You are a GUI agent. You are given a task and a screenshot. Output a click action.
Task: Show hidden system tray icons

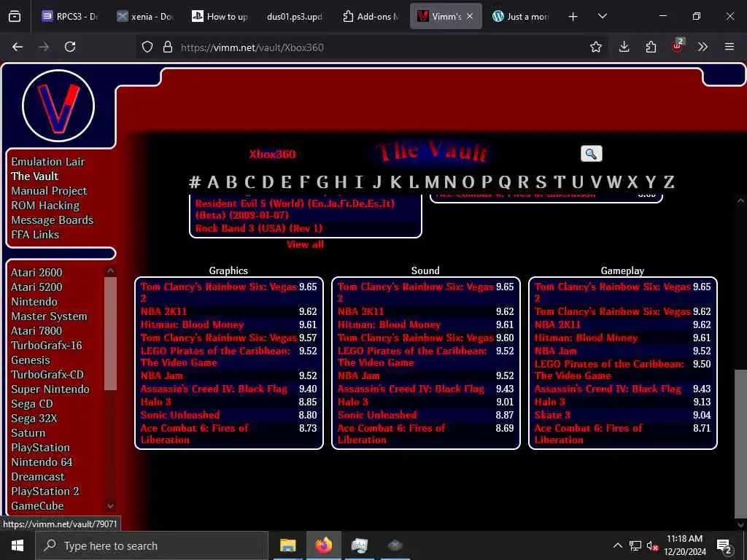coord(617,545)
